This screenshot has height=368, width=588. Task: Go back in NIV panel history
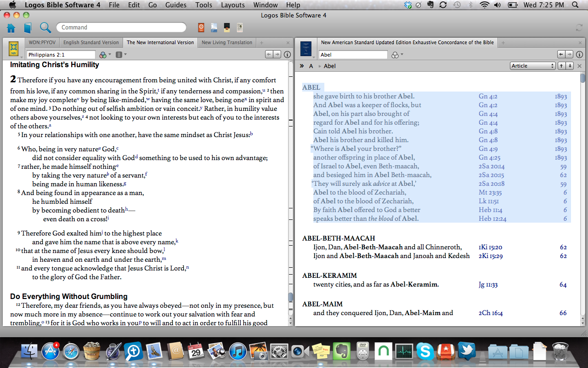(x=269, y=54)
